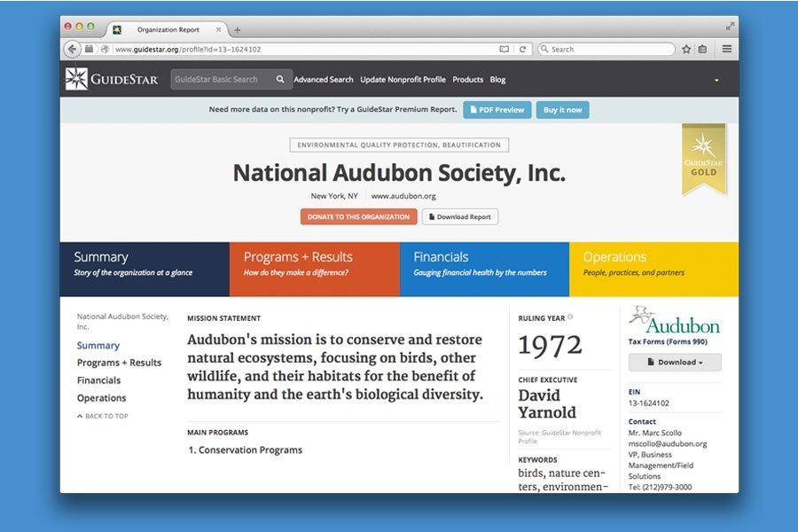The image size is (798, 532).
Task: Open Firefox Reader view icon
Action: [504, 49]
